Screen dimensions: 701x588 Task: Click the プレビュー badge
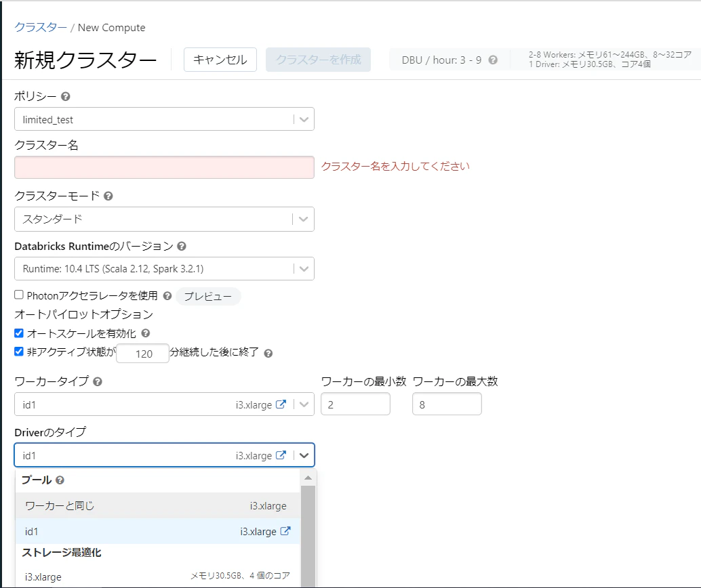pos(208,296)
